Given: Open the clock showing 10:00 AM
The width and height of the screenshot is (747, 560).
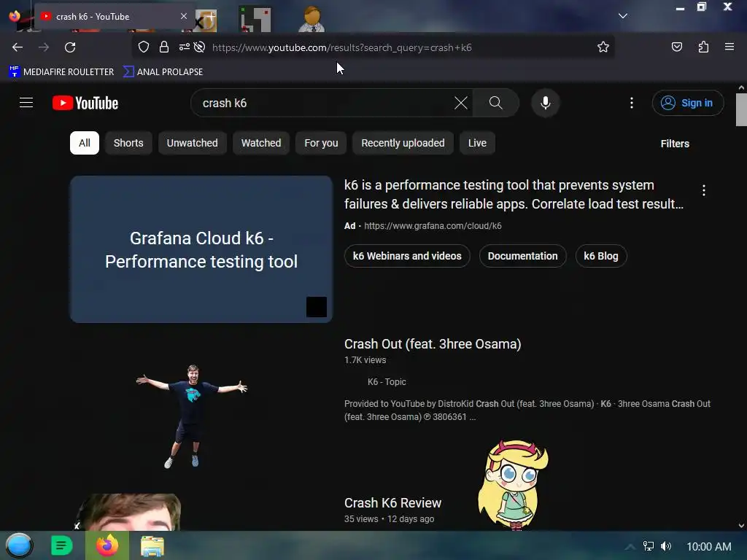Looking at the screenshot, I should (708, 547).
